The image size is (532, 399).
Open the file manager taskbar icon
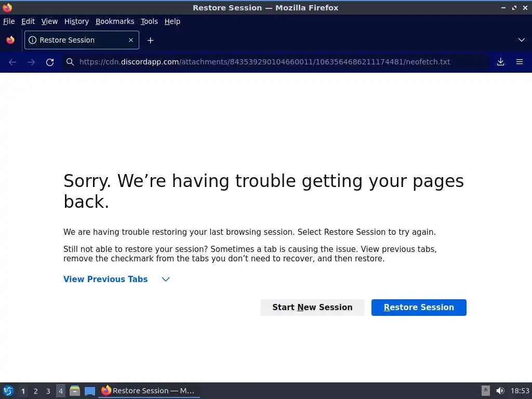(75, 391)
